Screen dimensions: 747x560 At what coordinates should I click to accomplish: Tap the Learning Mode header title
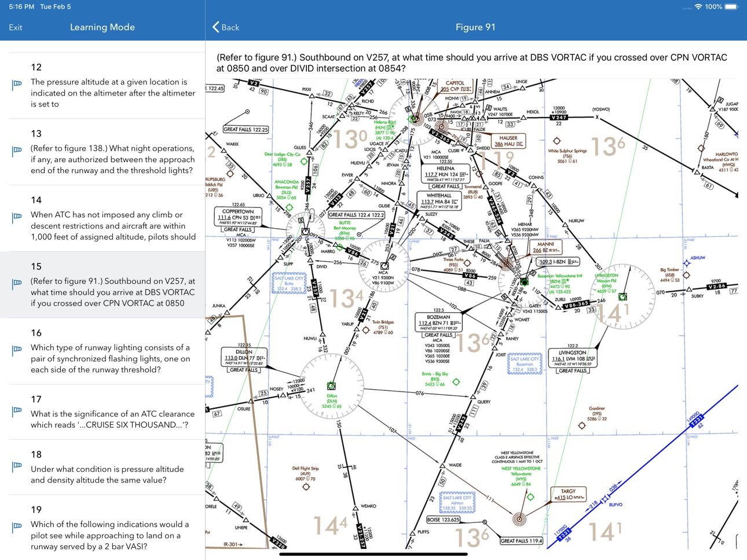102,27
